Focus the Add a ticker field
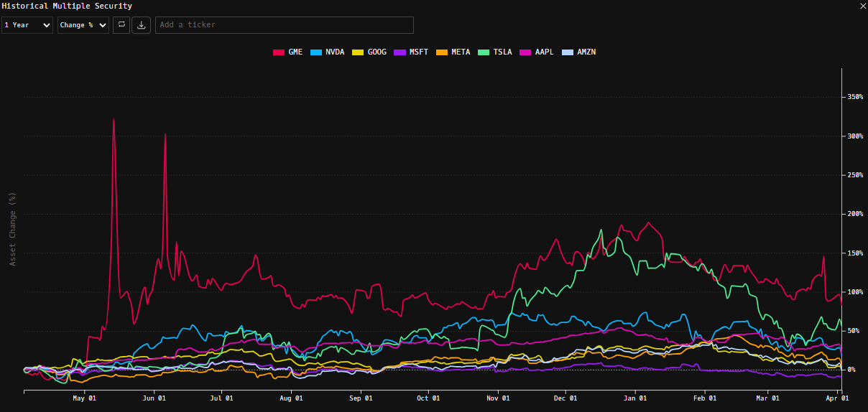The image size is (868, 412). (285, 25)
